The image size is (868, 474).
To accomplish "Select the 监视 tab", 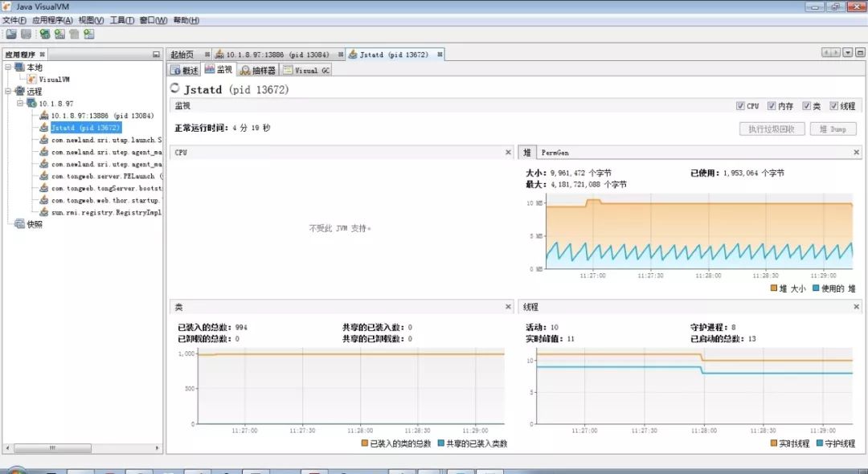I will (219, 69).
